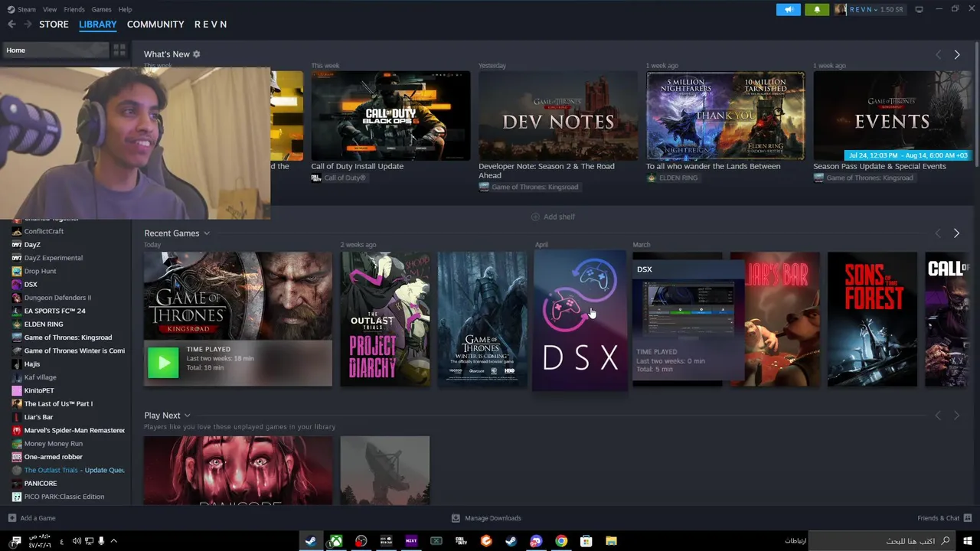Select ELDEN RING in the game list
The image size is (980, 551).
point(44,324)
